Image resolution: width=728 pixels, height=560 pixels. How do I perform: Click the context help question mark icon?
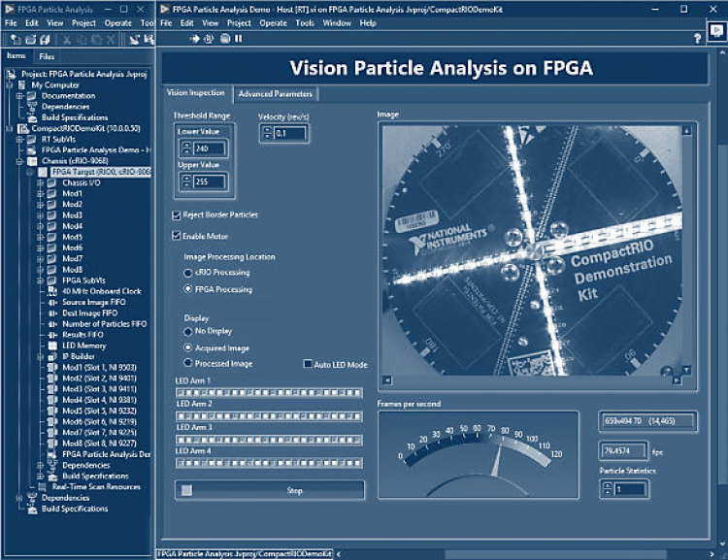click(x=698, y=39)
